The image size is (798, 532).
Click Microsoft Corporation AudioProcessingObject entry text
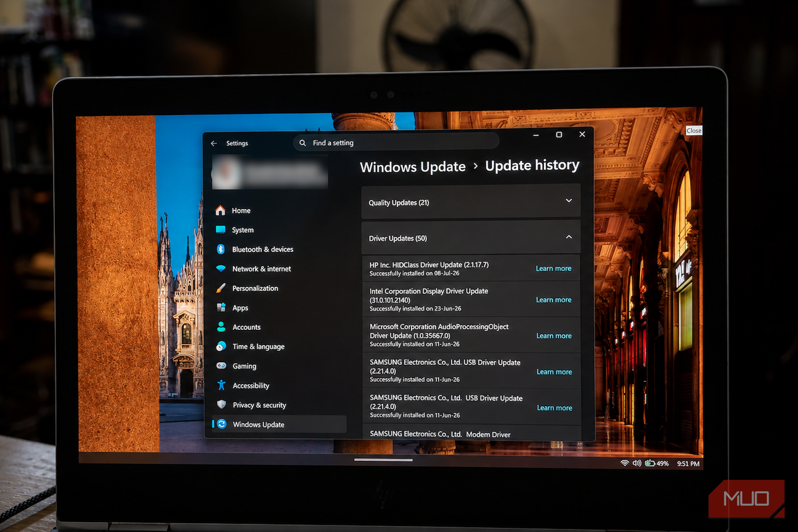coord(439,331)
